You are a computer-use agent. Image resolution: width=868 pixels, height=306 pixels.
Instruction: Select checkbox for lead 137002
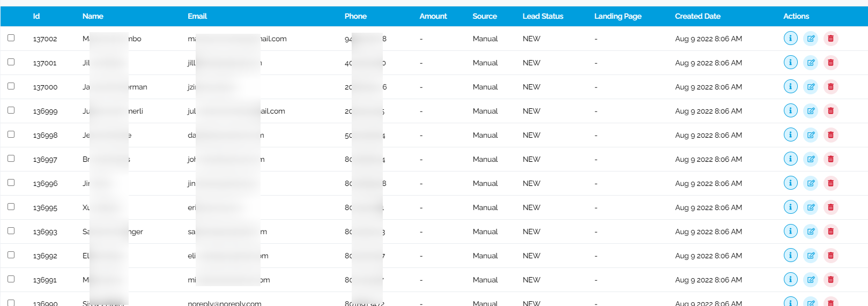(11, 38)
